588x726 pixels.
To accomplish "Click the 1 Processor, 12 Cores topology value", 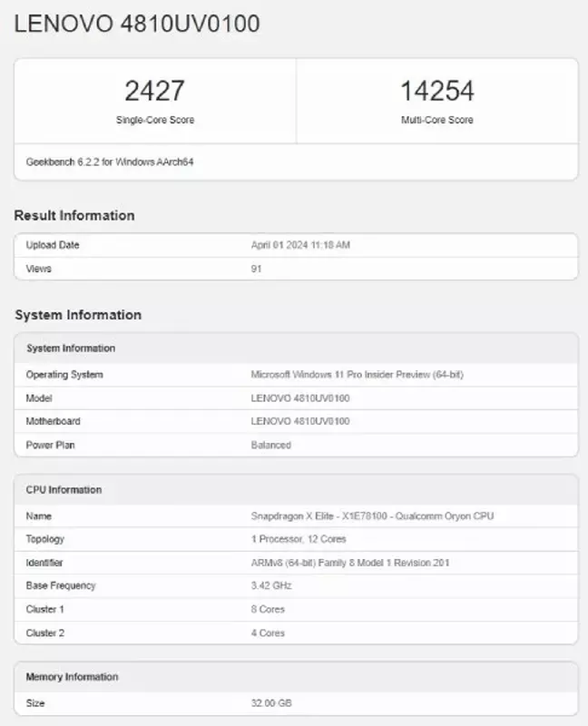I will pos(299,539).
